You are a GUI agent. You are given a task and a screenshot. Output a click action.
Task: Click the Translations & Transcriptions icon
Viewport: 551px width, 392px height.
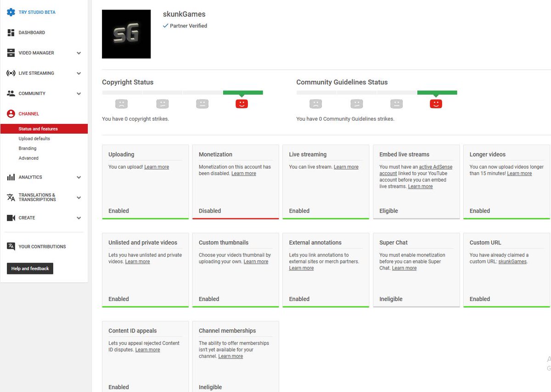pos(11,197)
